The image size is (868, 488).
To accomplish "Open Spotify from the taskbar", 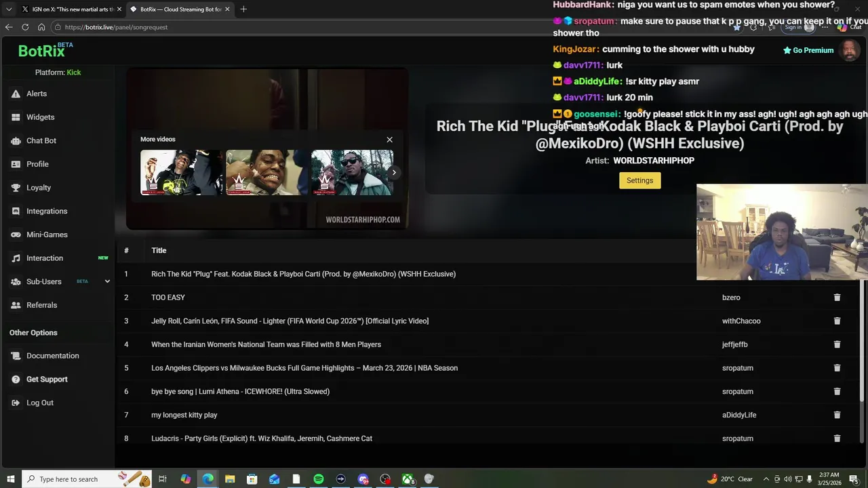I will point(319,479).
